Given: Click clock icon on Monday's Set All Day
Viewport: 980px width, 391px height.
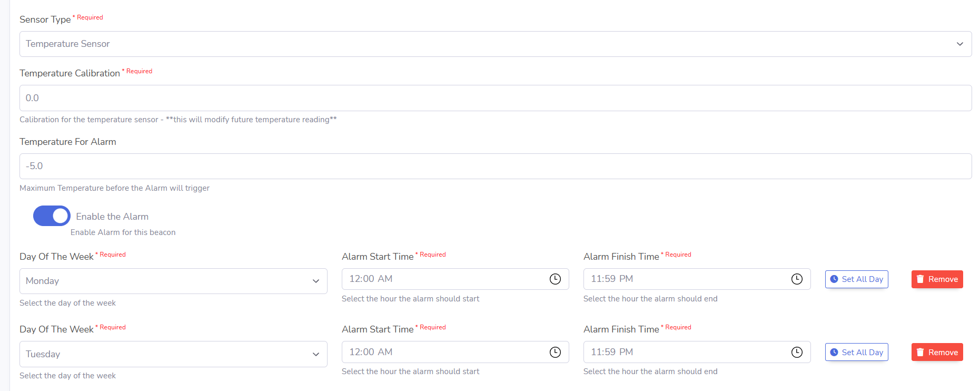Looking at the screenshot, I should pos(834,279).
